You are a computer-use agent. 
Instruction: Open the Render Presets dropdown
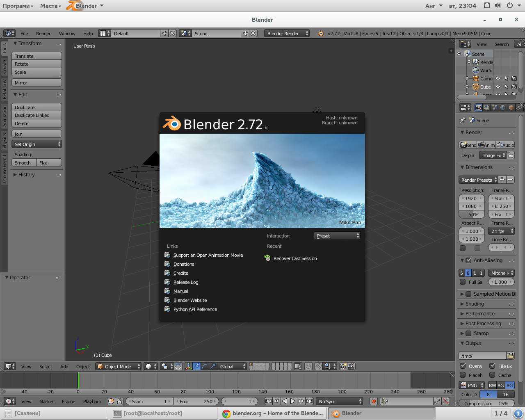(x=478, y=180)
